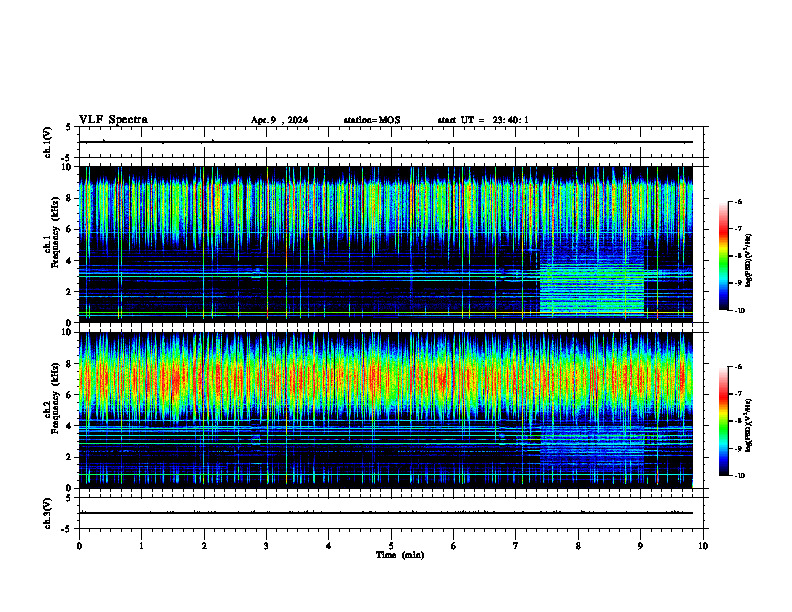Click the "VLF Spectra" plot title
The image size is (792, 612).
pos(113,120)
